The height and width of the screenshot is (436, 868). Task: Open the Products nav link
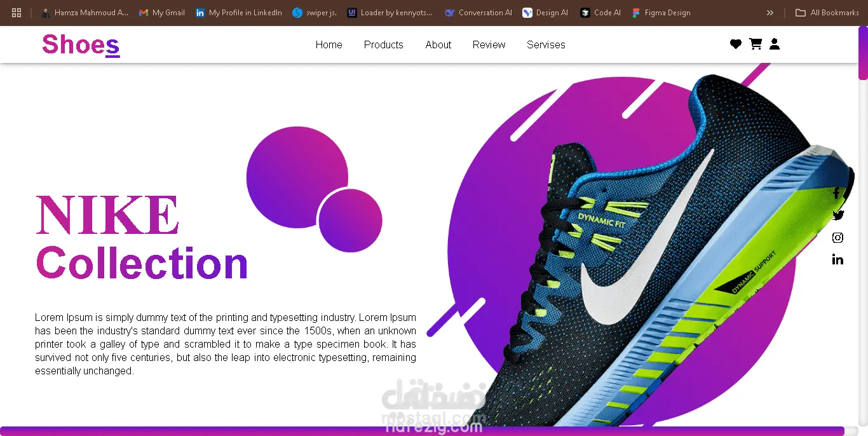[384, 44]
